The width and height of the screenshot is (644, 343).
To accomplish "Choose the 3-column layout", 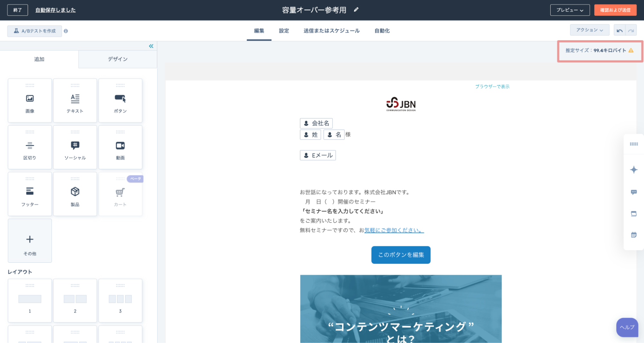I will (x=120, y=301).
